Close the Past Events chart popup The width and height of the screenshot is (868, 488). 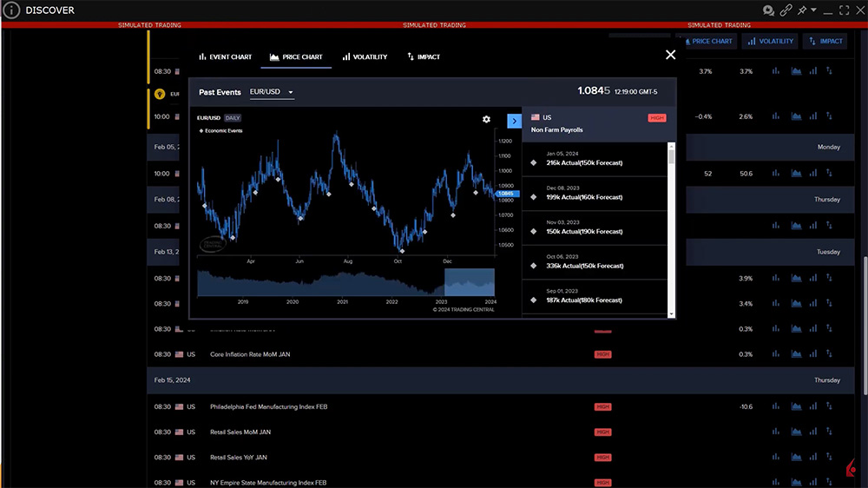tap(670, 55)
